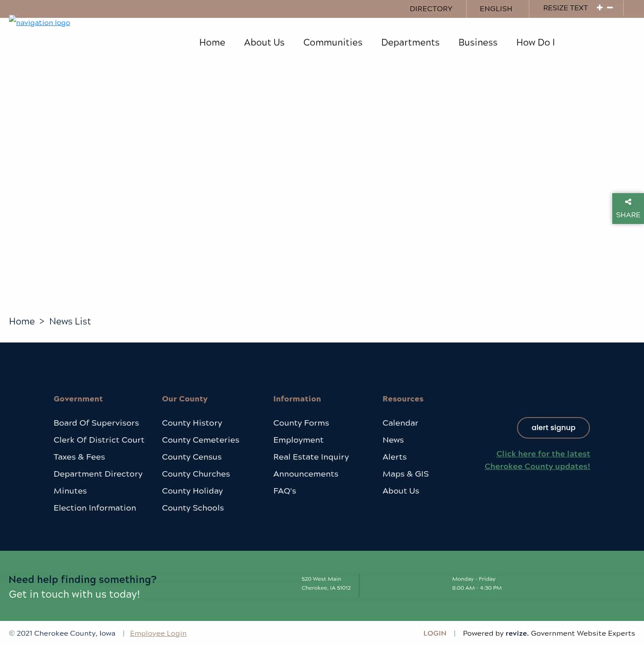Open Real Estate Inquiry link
This screenshot has width=644, height=646.
point(311,457)
